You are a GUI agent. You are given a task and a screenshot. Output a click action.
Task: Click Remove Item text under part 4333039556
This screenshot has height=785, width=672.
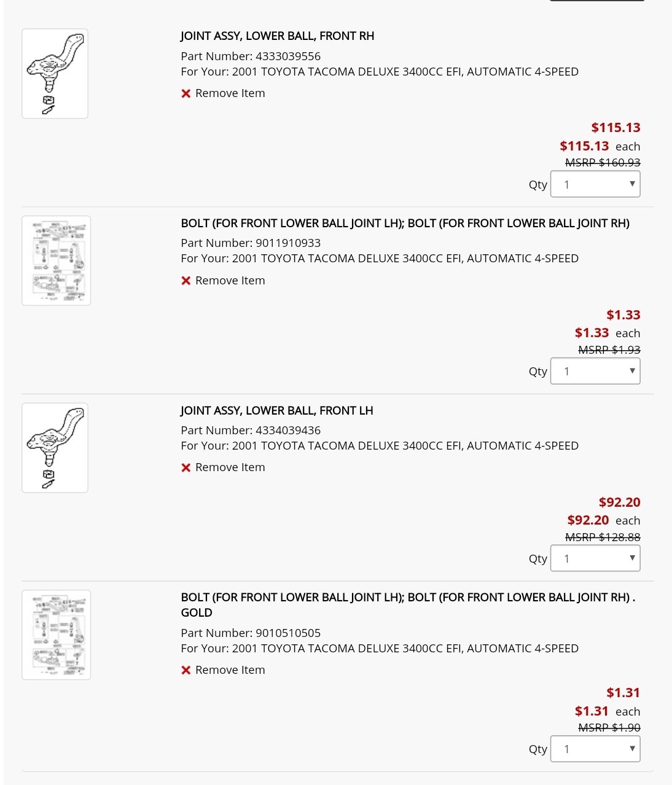(x=230, y=93)
